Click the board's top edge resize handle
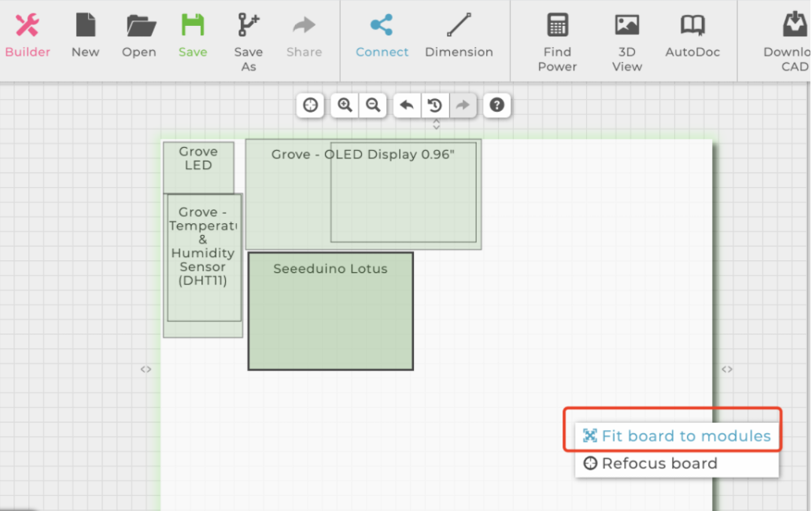Image resolution: width=812 pixels, height=511 pixels. point(437,125)
